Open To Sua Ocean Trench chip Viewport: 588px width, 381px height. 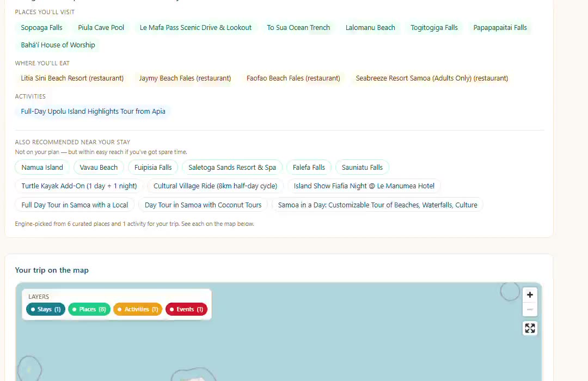click(298, 28)
